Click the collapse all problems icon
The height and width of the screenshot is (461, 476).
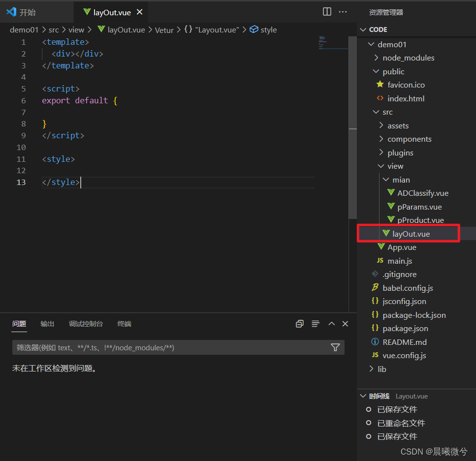[300, 324]
